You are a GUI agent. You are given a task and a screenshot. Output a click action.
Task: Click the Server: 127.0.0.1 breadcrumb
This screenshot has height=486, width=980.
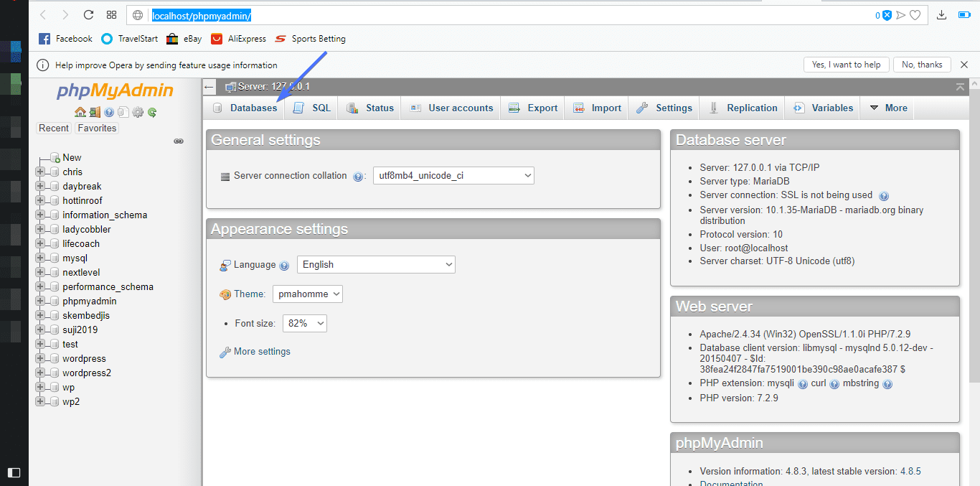pyautogui.click(x=273, y=87)
